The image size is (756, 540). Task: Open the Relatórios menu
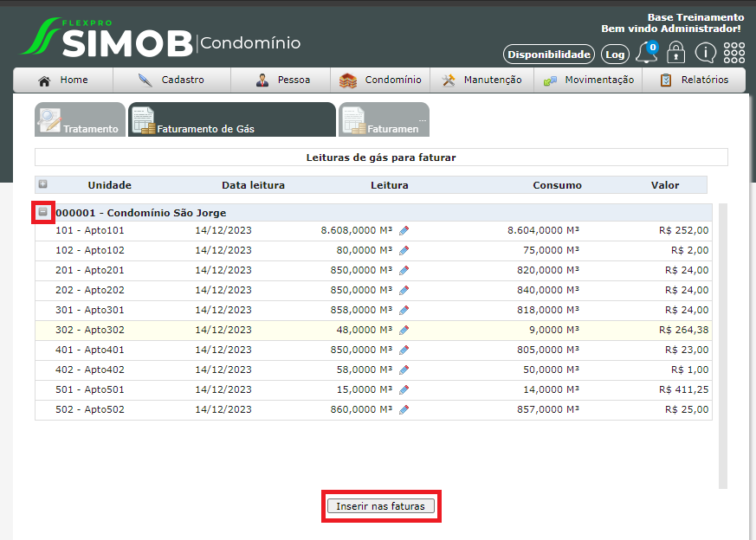[x=693, y=80]
